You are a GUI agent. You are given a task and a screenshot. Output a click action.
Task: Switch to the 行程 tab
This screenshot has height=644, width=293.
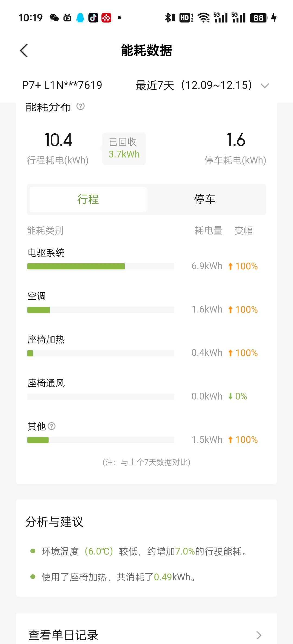[x=88, y=199]
